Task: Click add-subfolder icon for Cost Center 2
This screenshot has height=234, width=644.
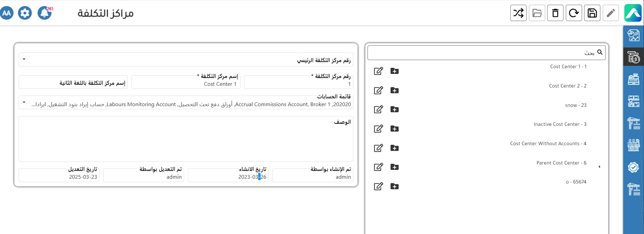Action: pos(394,91)
